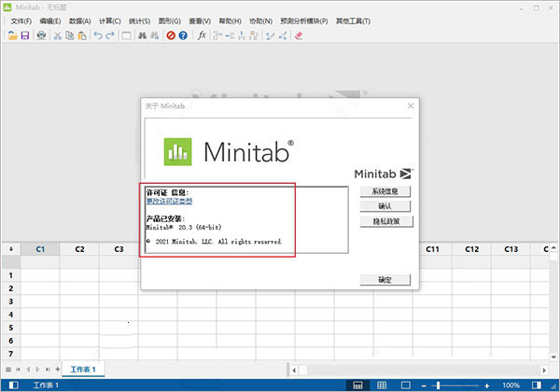Viewport: 560px width, 392px height.
Task: Click the first worksheet tab navigation arrow
Action: click(18, 370)
